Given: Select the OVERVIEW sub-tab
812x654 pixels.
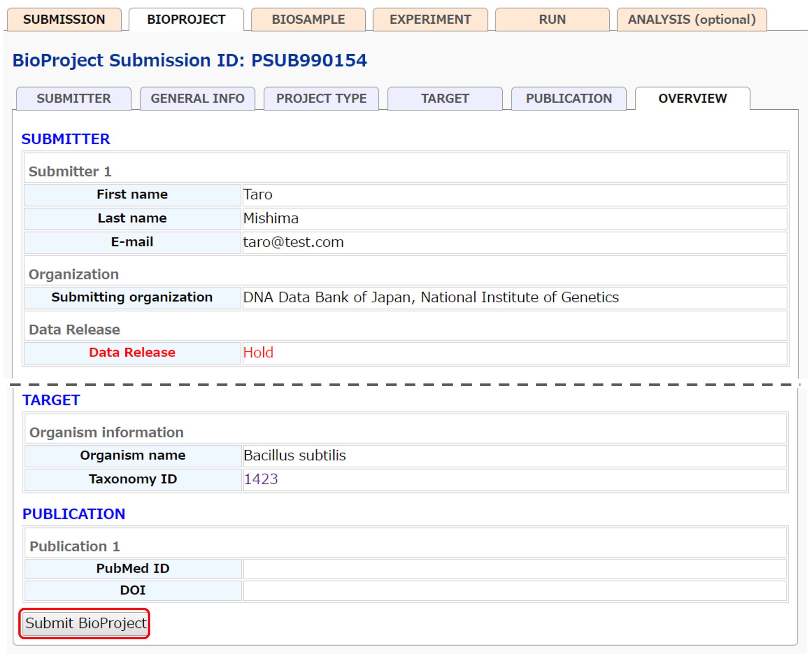Looking at the screenshot, I should (x=692, y=99).
